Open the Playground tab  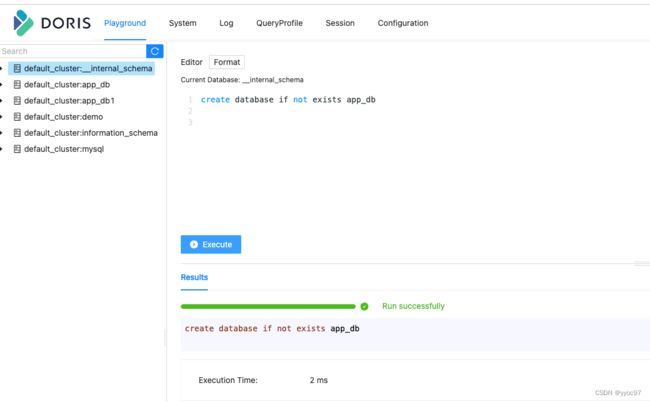click(x=125, y=23)
